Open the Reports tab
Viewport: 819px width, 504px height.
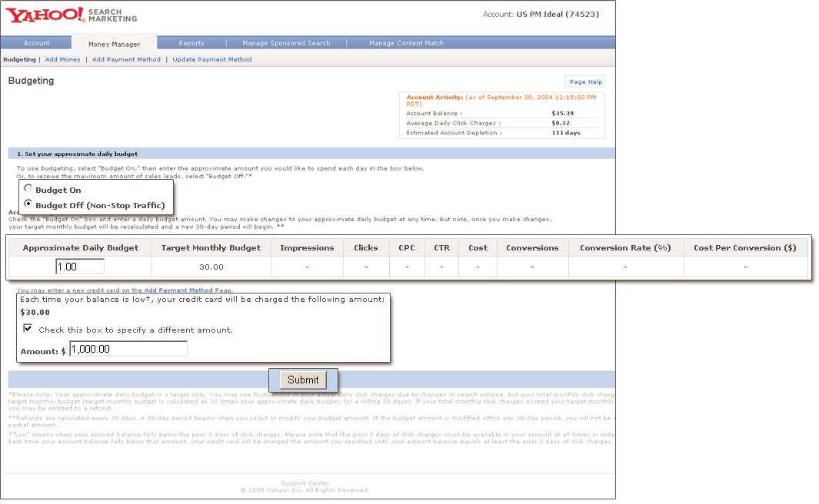pos(191,43)
